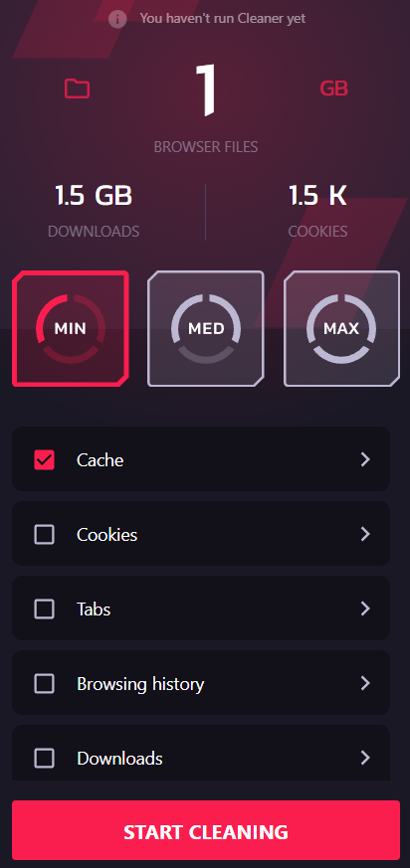Image resolution: width=410 pixels, height=868 pixels.
Task: Click the START CLEANING button
Action: point(206,832)
